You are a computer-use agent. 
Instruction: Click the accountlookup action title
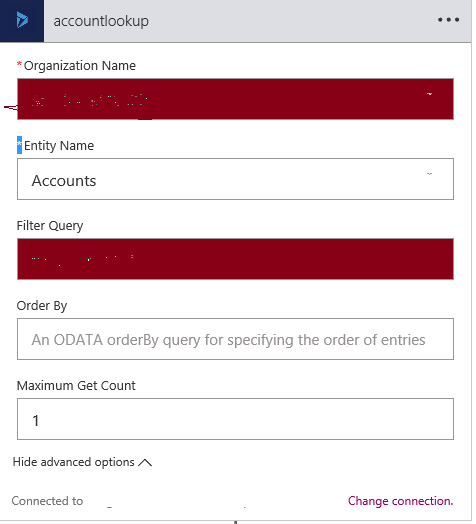[101, 21]
